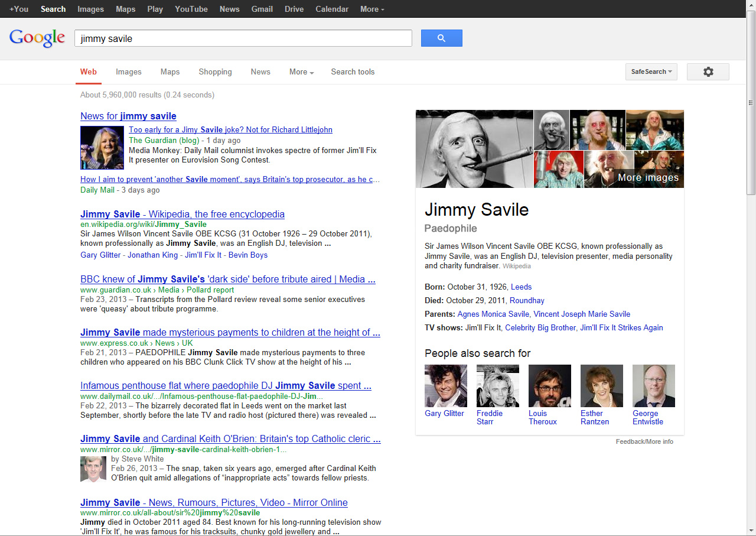The image size is (756, 536).
Task: Click the news thumbnail beside the Guardian blog article
Action: 102,148
